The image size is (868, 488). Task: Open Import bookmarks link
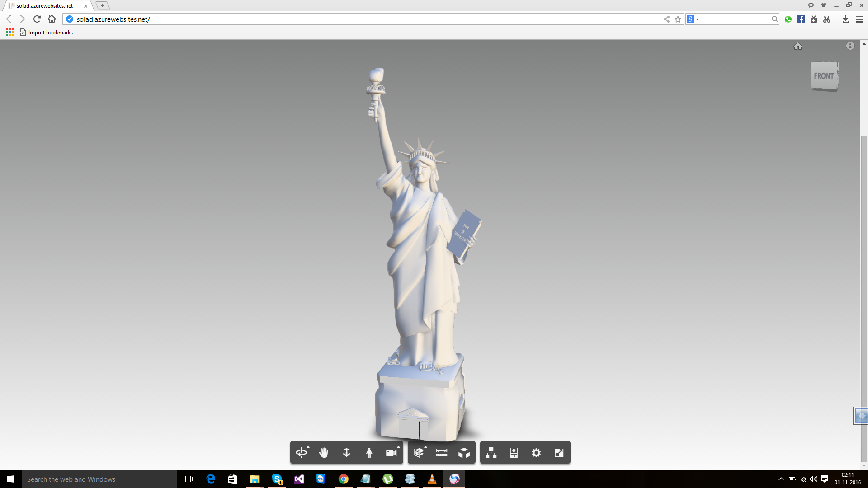[x=50, y=33]
